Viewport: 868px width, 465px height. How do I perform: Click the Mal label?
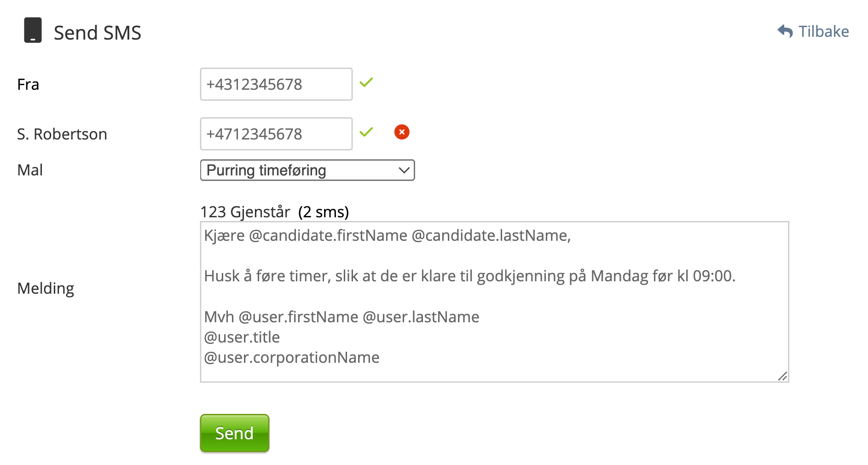pyautogui.click(x=30, y=170)
